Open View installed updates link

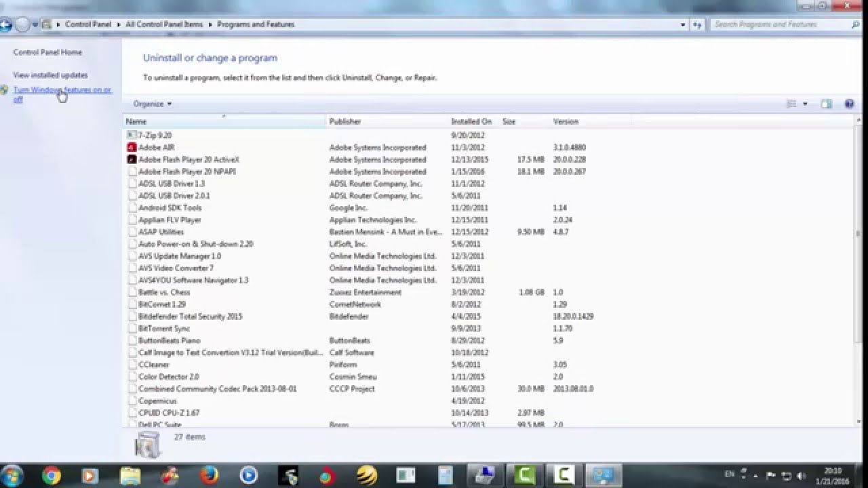coord(50,75)
